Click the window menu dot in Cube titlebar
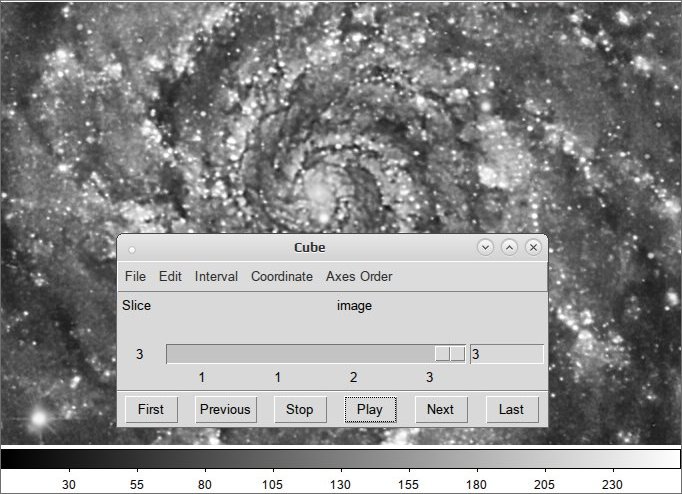 pos(132,250)
